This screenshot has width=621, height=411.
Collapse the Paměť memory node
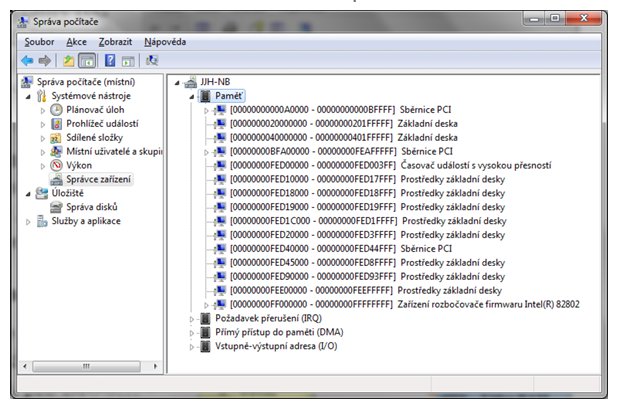192,96
